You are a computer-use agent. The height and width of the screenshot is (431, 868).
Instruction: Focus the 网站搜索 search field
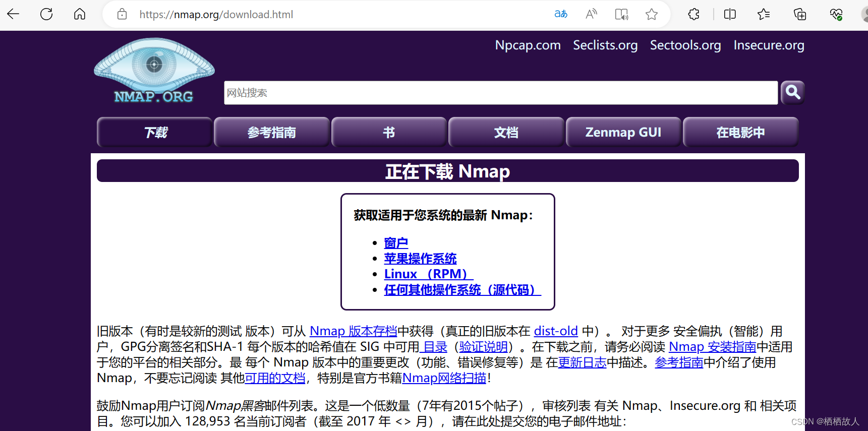[x=501, y=93]
